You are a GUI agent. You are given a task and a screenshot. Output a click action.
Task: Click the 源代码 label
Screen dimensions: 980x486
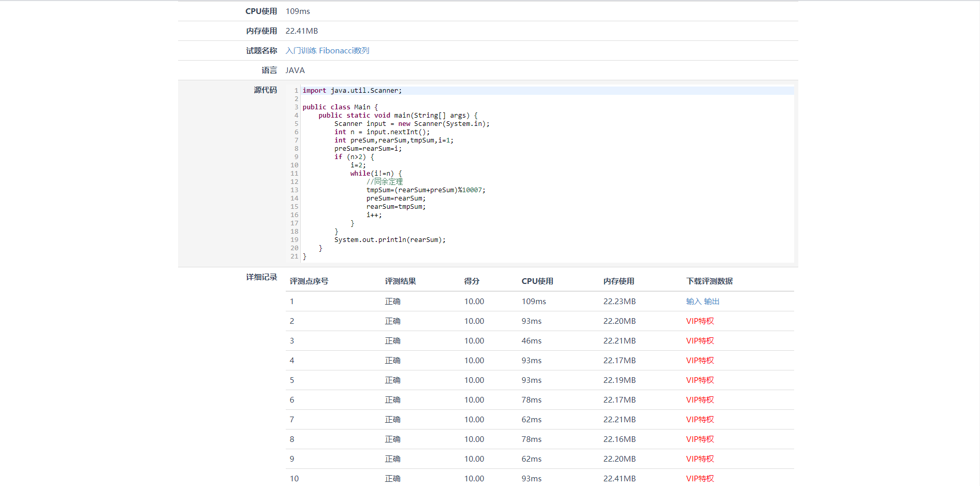266,90
